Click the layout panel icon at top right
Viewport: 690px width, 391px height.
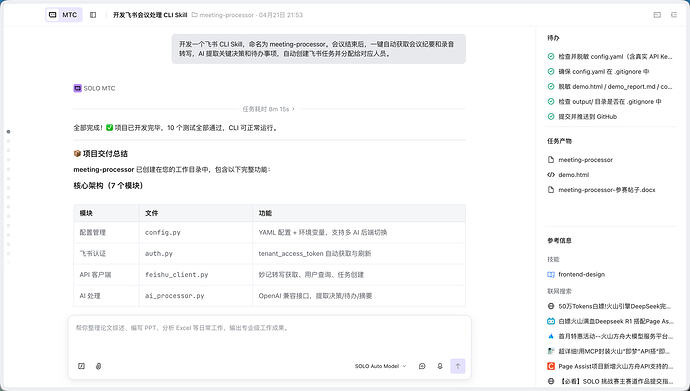[657, 15]
